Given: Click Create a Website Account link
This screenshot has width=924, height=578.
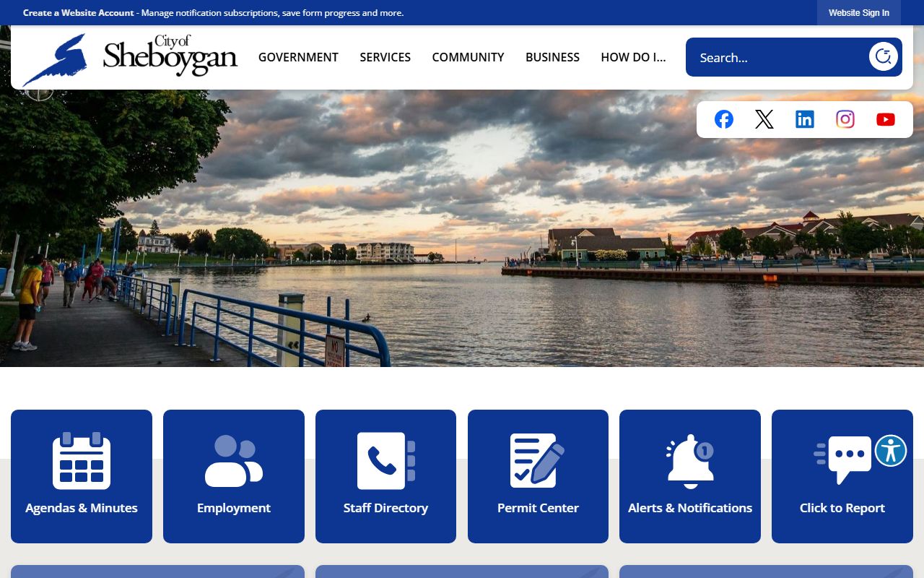Looking at the screenshot, I should point(79,13).
